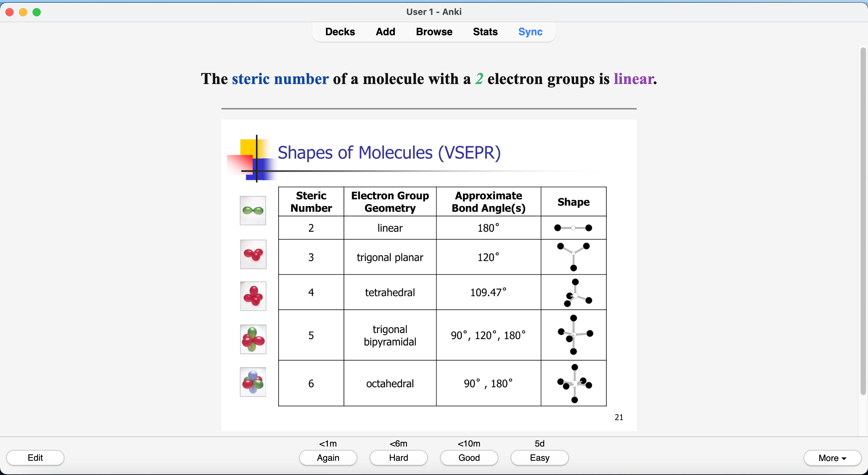Open the Stats page
Viewport: 868px width, 475px height.
click(x=485, y=32)
